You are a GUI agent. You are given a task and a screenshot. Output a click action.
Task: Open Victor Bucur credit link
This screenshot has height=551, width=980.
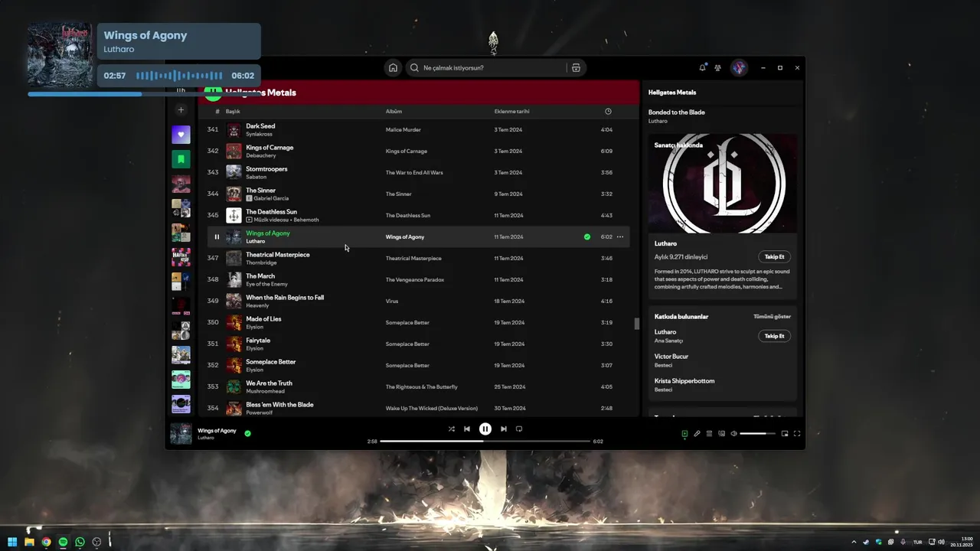671,357
